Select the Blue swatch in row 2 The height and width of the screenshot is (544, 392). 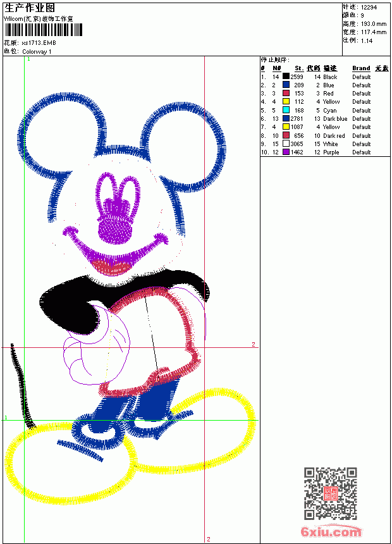pos(286,85)
